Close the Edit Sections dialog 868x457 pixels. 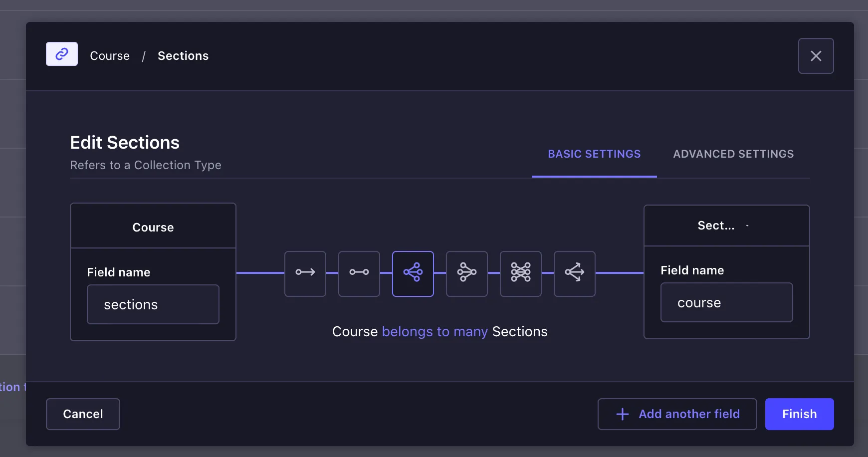tap(816, 56)
